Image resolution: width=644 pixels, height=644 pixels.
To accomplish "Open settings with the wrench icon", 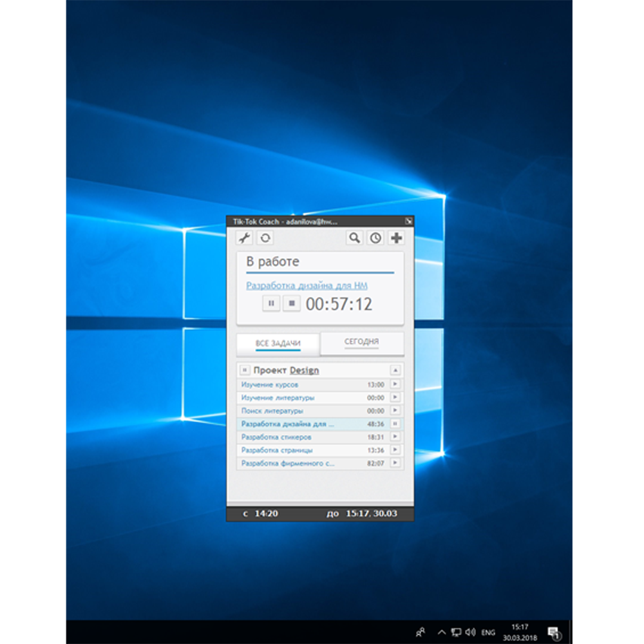I will [244, 238].
